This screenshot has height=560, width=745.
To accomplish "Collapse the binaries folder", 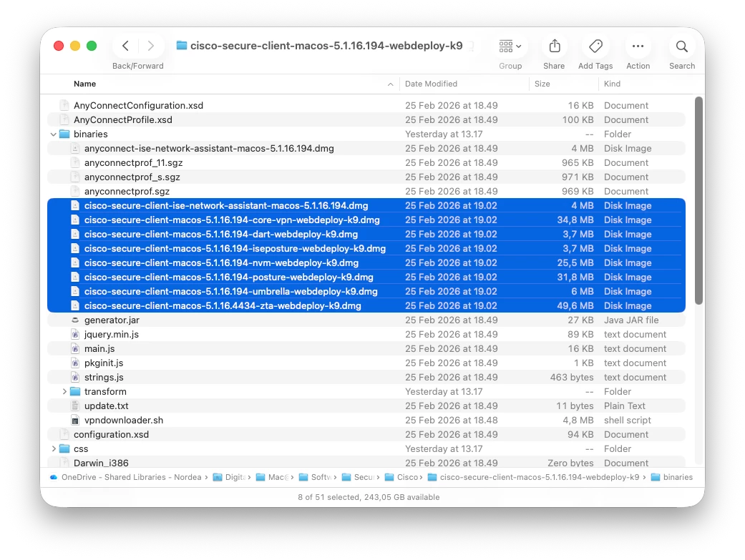I will [x=53, y=134].
